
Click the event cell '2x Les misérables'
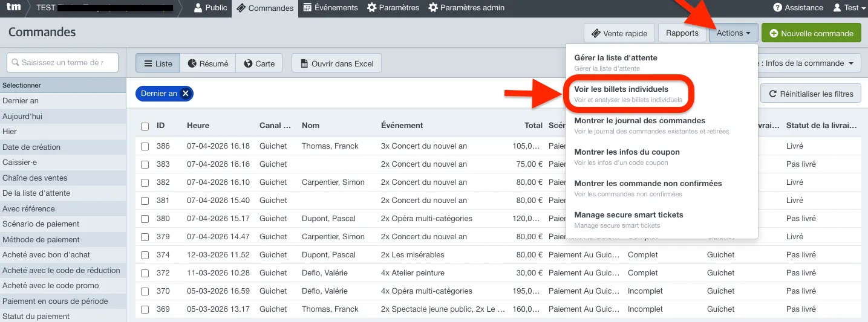click(x=413, y=255)
